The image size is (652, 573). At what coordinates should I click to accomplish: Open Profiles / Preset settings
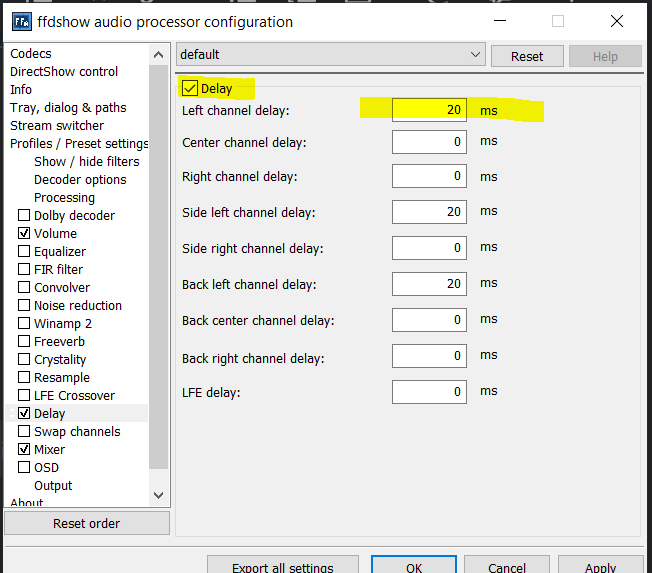pos(79,143)
